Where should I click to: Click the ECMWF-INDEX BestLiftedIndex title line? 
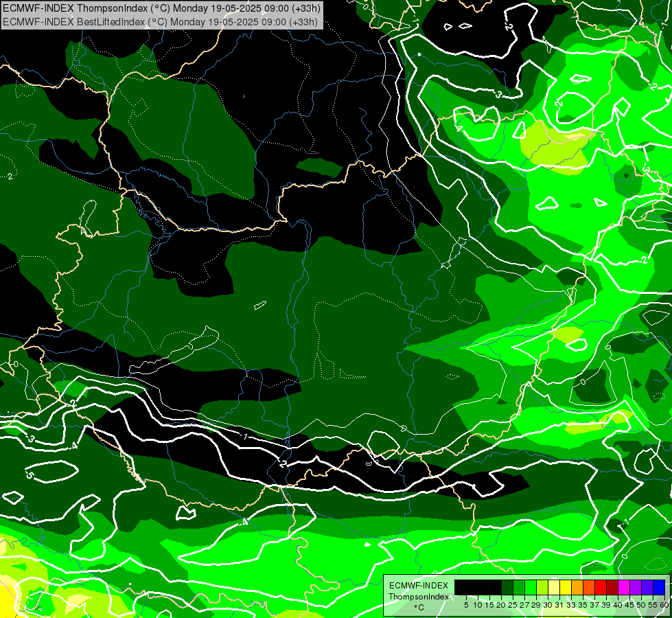click(x=160, y=22)
